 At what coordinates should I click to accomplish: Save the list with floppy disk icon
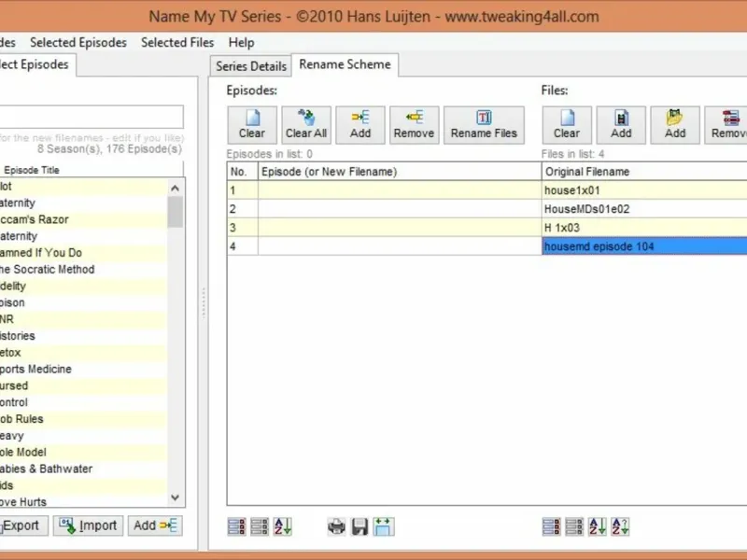[x=359, y=526]
